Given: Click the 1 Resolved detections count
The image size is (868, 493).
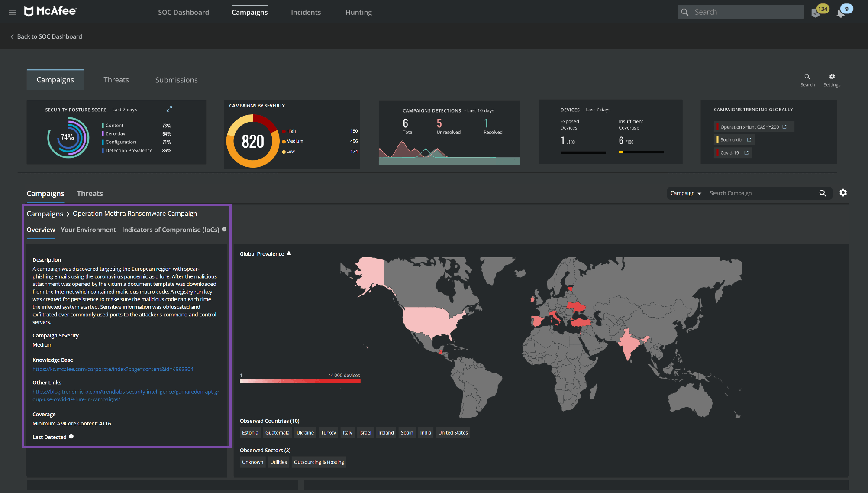Looking at the screenshot, I should [x=493, y=126].
